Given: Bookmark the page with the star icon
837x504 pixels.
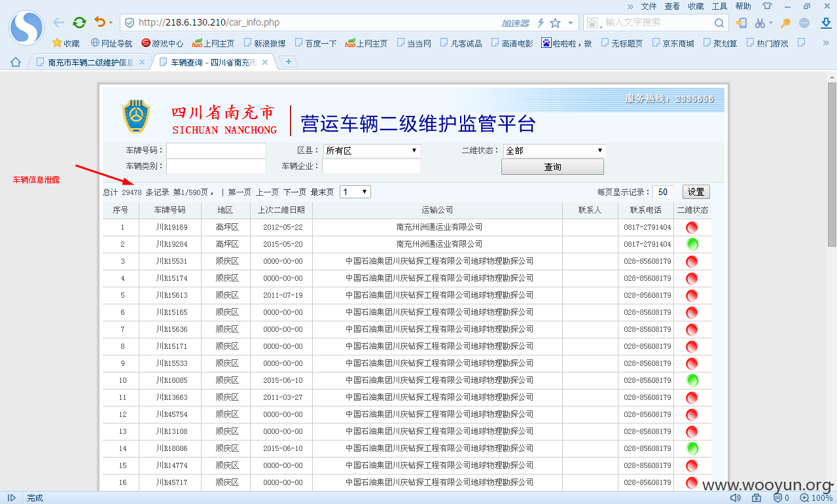Looking at the screenshot, I should pos(555,23).
